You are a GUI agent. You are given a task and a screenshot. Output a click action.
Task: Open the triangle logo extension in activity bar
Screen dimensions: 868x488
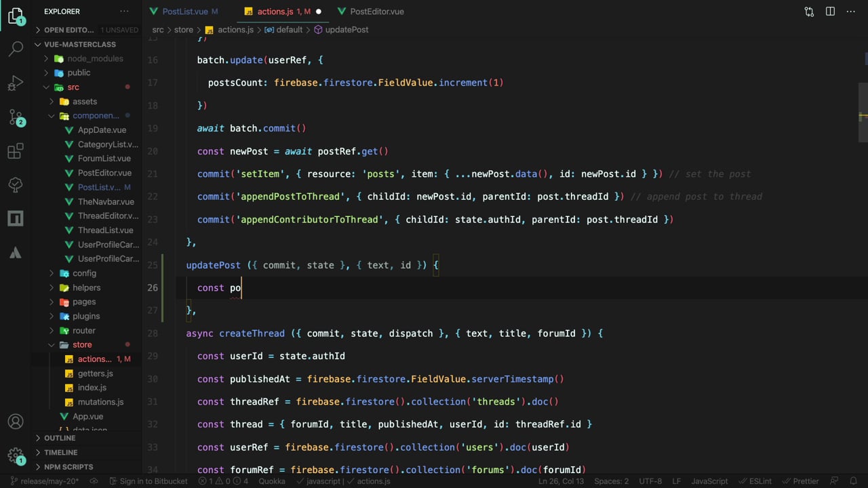coord(16,252)
